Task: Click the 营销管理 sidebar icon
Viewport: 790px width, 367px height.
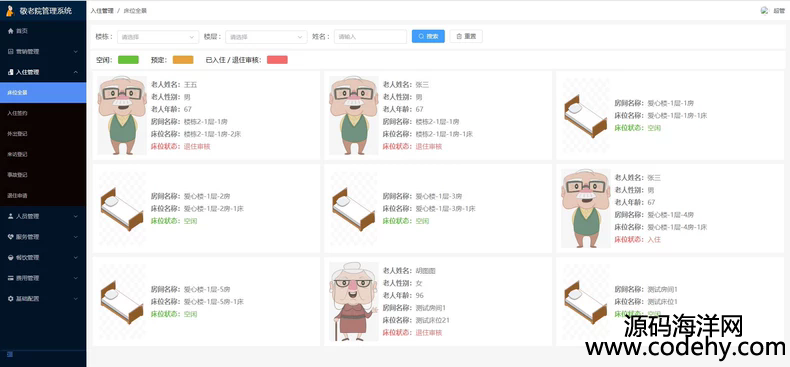Action: (x=11, y=51)
